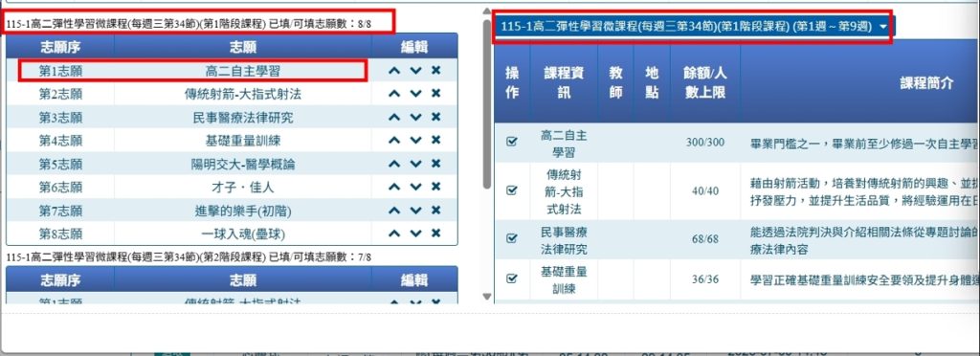Move 民事醫療法律研究 choice up
The image size is (980, 356).
[393, 117]
